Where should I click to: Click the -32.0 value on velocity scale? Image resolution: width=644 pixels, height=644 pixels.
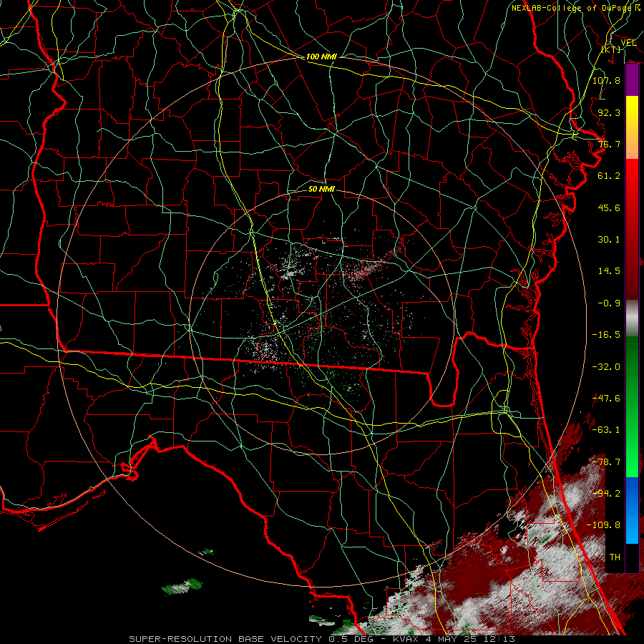click(x=606, y=367)
